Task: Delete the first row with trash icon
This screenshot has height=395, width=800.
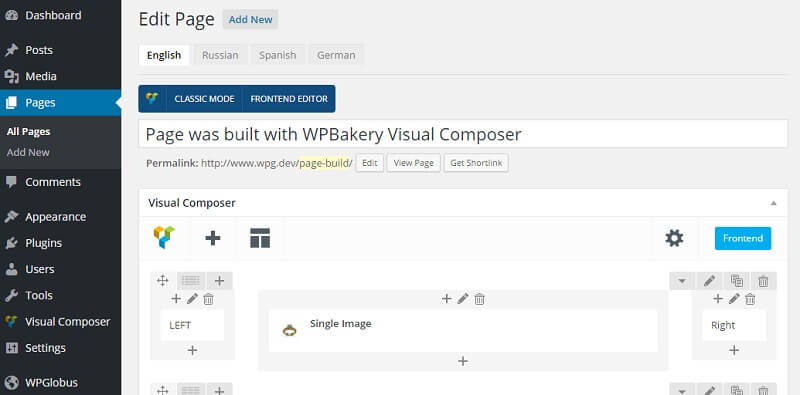Action: click(x=763, y=281)
